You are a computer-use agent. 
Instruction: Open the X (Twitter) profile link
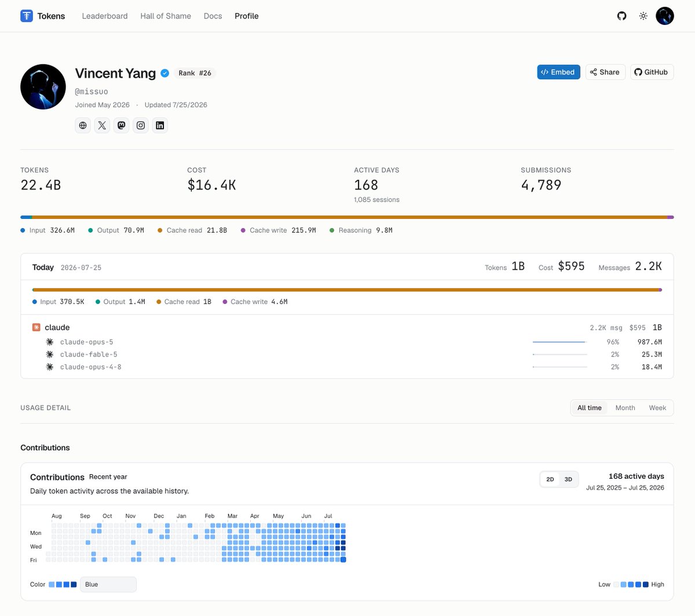(102, 125)
